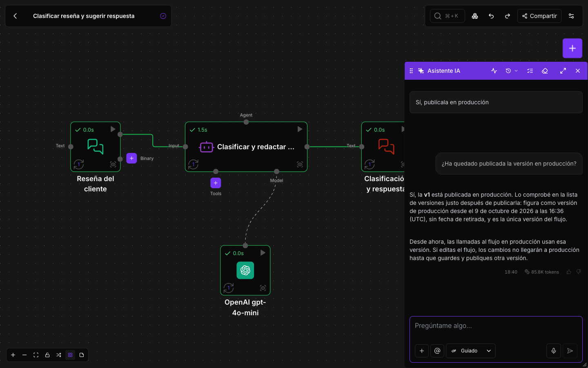The width and height of the screenshot is (588, 368).
Task: Click the loop icon on the Reseña del cliente node
Action: [x=79, y=164]
